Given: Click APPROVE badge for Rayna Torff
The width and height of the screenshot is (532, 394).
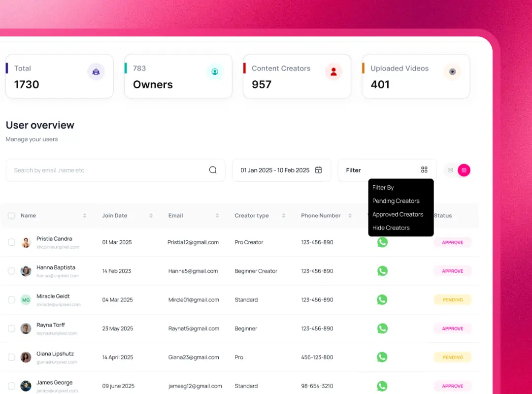Looking at the screenshot, I should (x=452, y=328).
